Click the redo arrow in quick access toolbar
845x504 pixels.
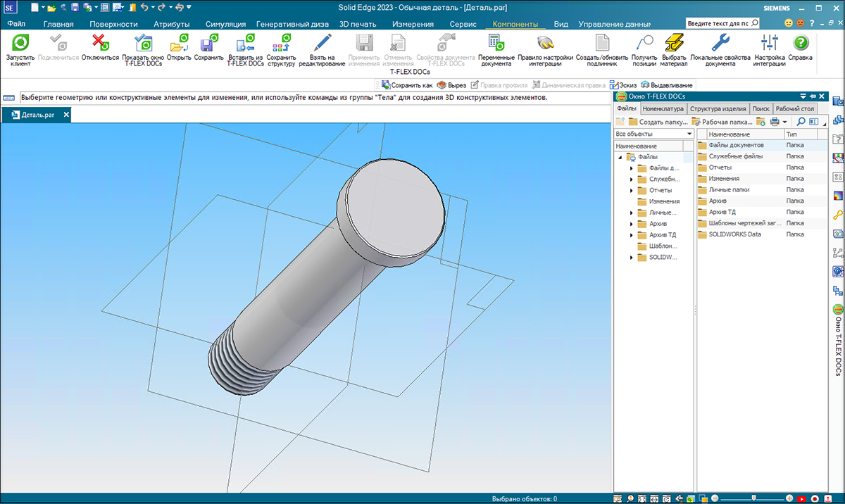[x=162, y=7]
